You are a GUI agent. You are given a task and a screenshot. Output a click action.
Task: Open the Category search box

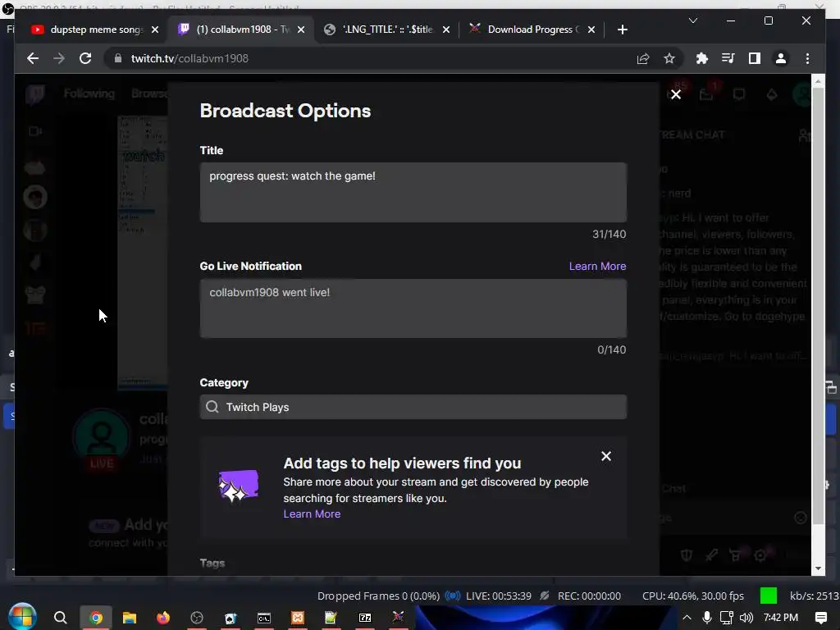pyautogui.click(x=413, y=407)
